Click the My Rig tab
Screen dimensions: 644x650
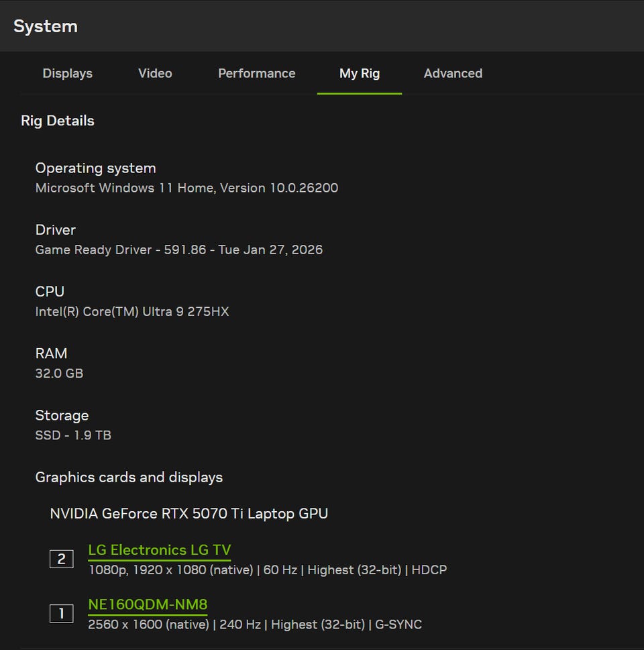tap(360, 73)
